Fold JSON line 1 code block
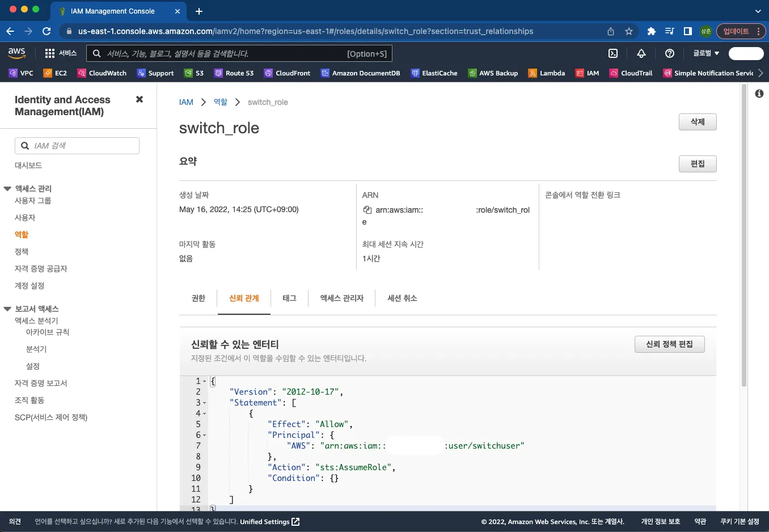 point(204,381)
